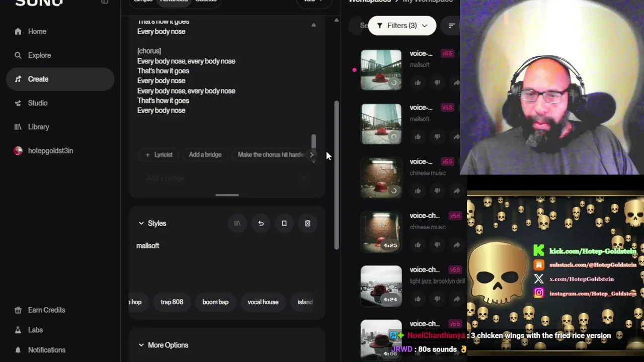This screenshot has height=362, width=644.
Task: Click the Library icon in sidebar
Action: [18, 127]
